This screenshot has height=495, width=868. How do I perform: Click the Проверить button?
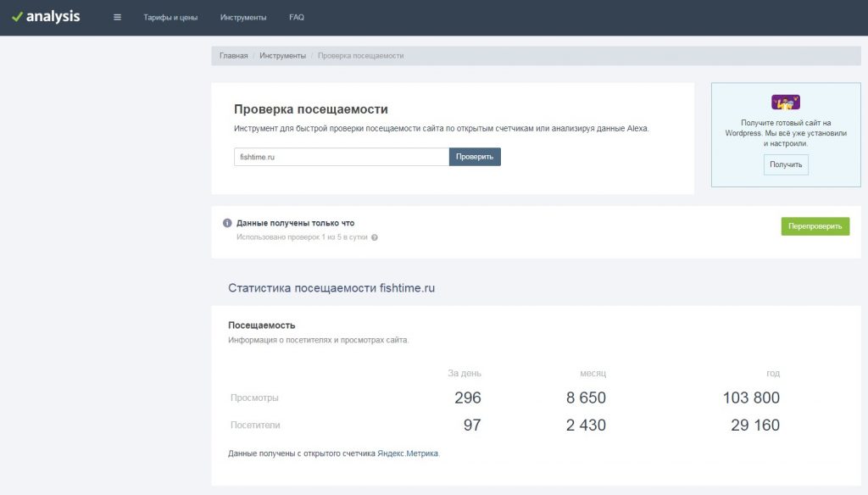pyautogui.click(x=475, y=157)
